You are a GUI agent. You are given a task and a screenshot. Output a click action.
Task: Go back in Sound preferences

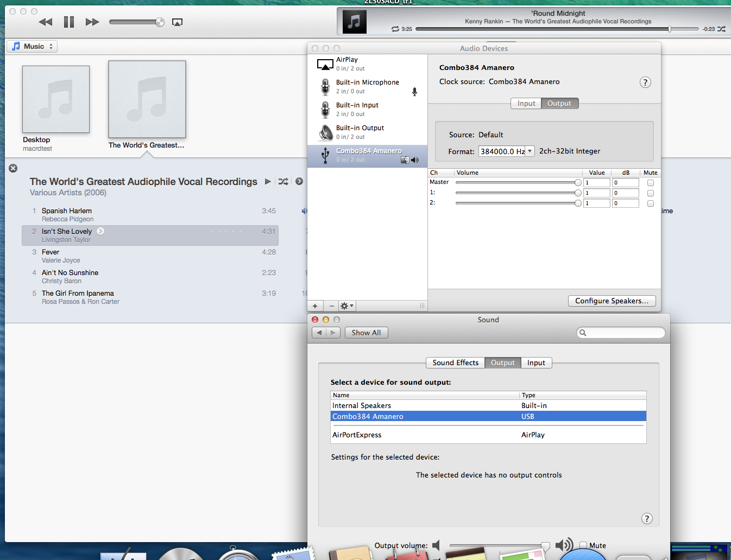click(319, 333)
